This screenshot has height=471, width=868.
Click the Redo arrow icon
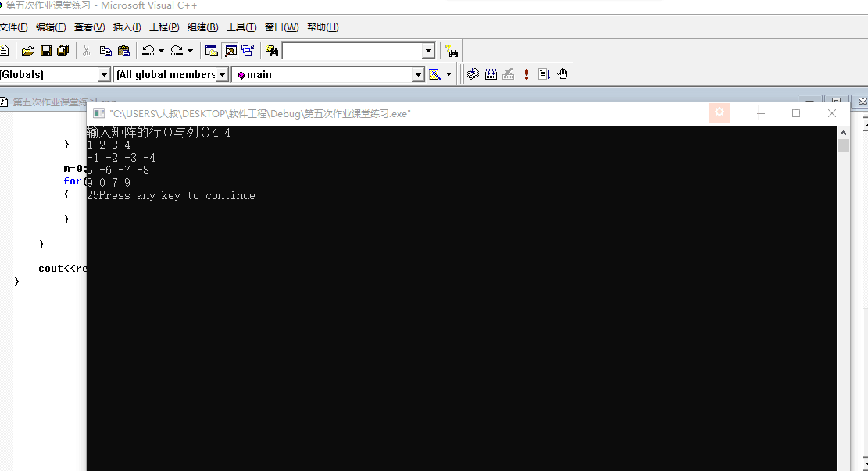click(177, 51)
